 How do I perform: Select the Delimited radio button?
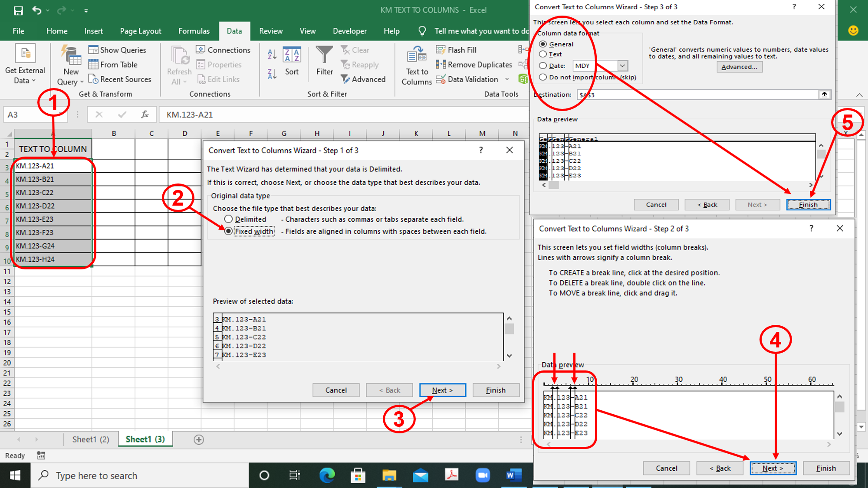pos(229,219)
